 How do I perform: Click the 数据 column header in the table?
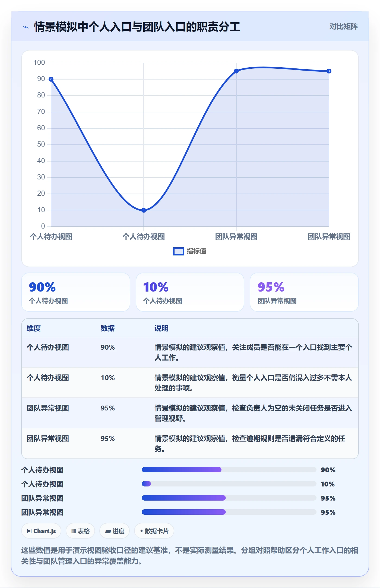coord(107,328)
